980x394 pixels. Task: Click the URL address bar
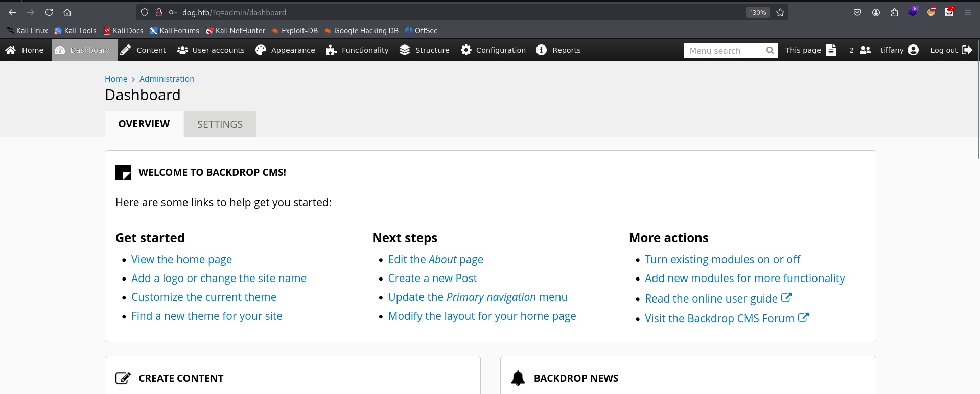462,12
